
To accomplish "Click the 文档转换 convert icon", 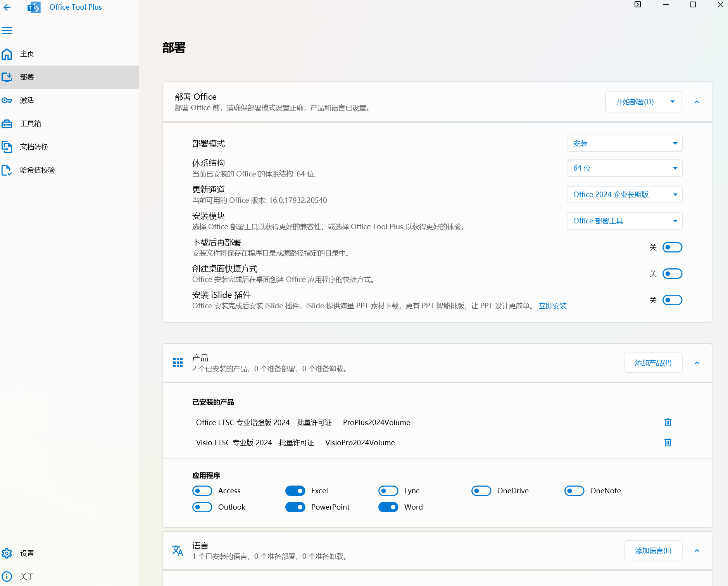I will pyautogui.click(x=7, y=147).
